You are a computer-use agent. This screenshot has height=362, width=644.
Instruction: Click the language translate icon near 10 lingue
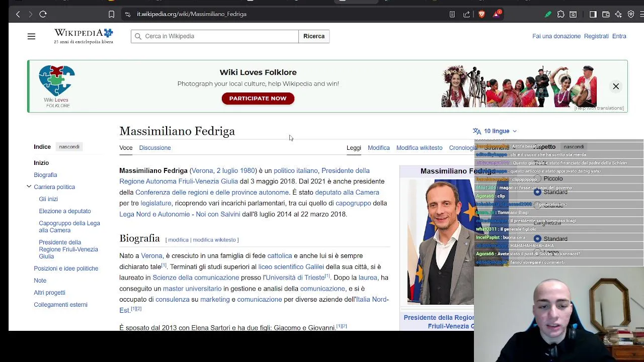click(x=477, y=131)
